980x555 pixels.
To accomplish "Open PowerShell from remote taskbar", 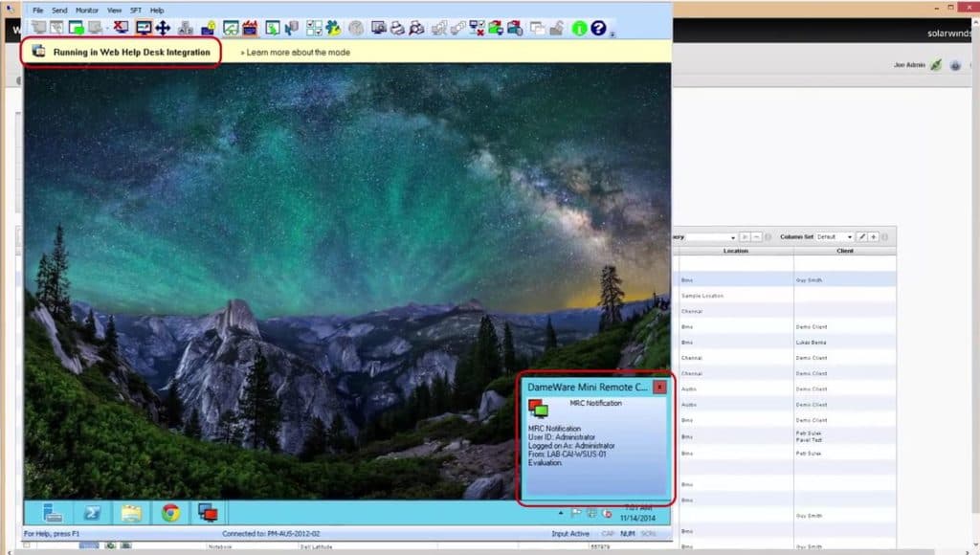I will 92,513.
